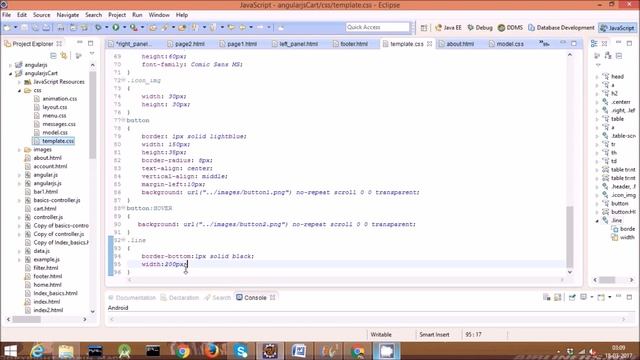Open Project Explorer View Menu arrow
The height and width of the screenshot is (360, 640).
[x=92, y=54]
